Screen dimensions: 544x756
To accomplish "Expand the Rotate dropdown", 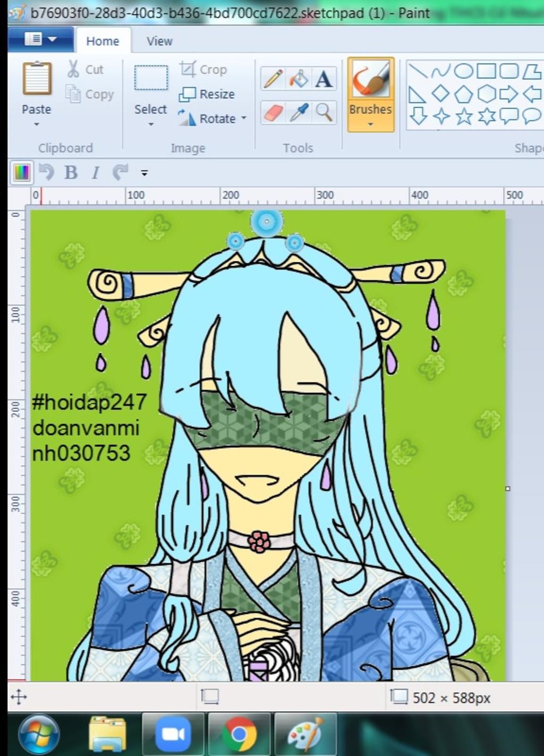I will 244,118.
